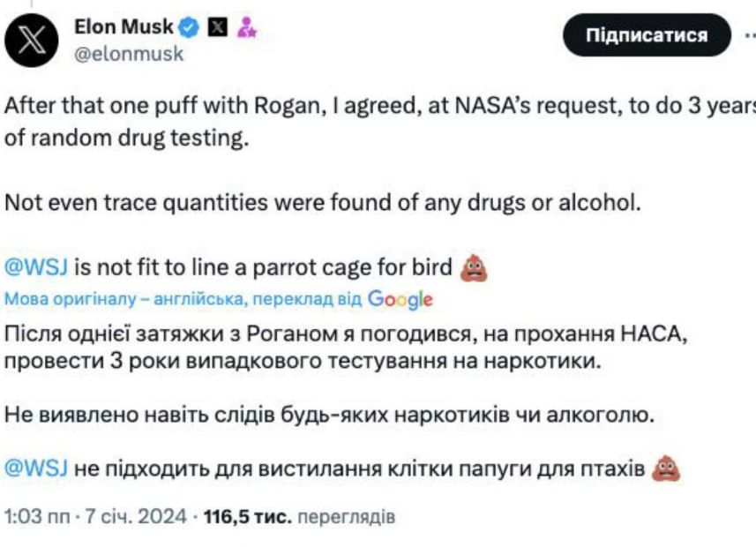Click the "Not even trace quantities" sentence

coord(322,202)
